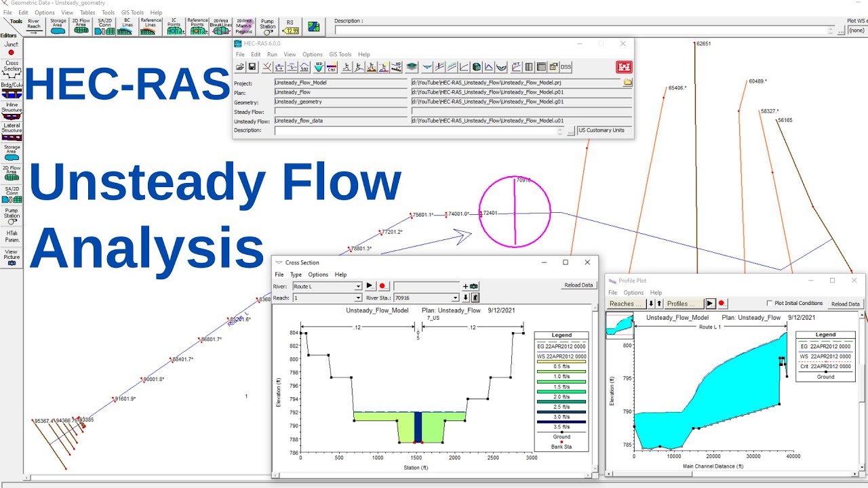Viewport: 868px width, 488px height.
Task: Move to next river station down arrow
Action: (466, 298)
